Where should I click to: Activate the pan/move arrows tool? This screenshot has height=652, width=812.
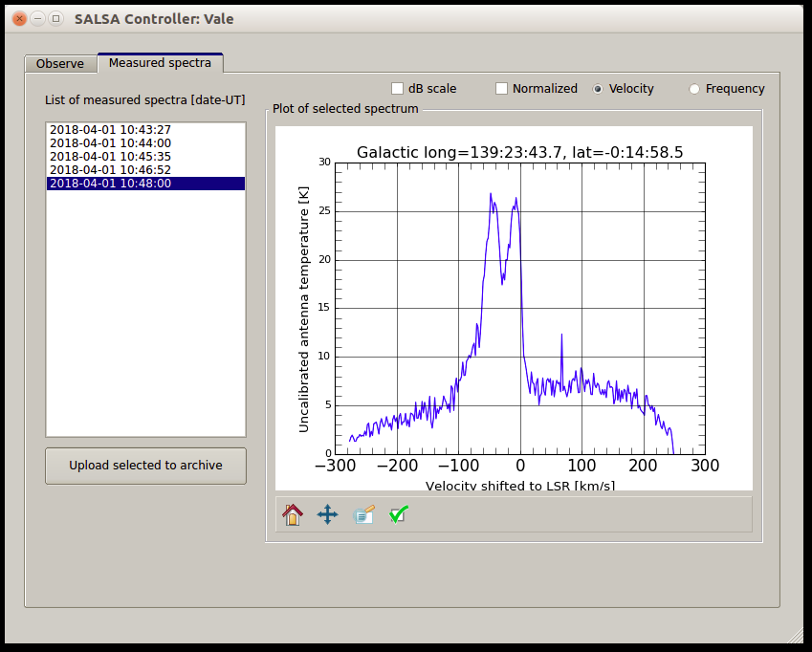click(x=327, y=515)
